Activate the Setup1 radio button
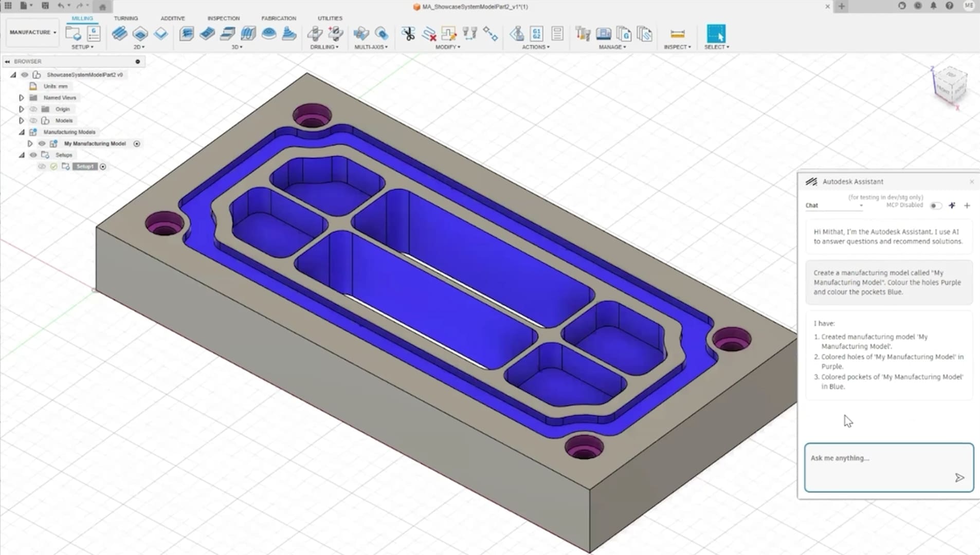 click(x=103, y=166)
